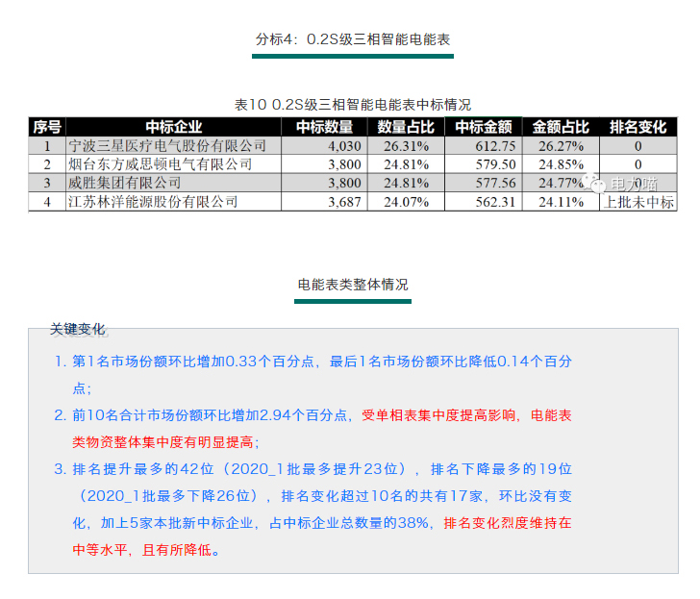Viewport: 700px width, 599px height.
Task: Click the 电力喵 watermark text
Action: (x=636, y=183)
